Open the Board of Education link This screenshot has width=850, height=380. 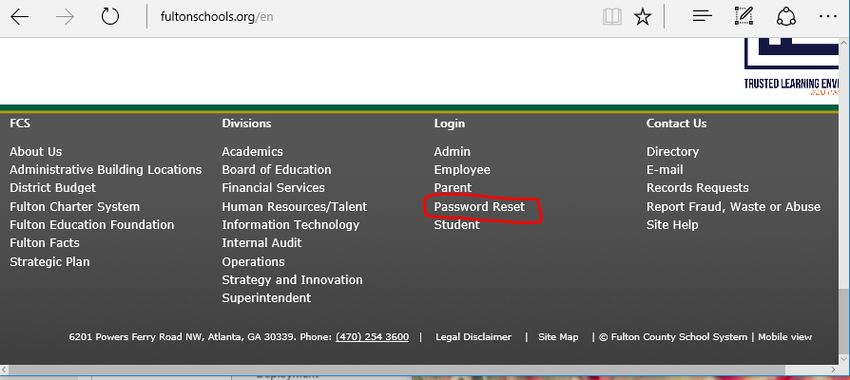[x=276, y=170]
